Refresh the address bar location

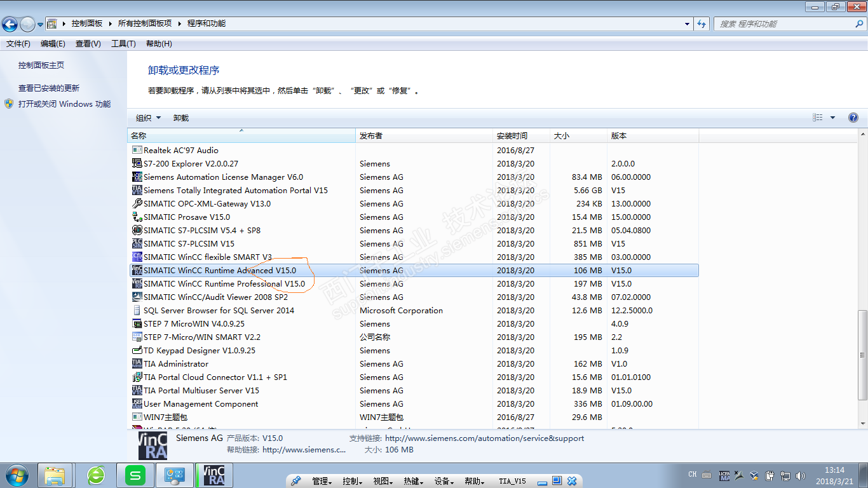[x=702, y=24]
